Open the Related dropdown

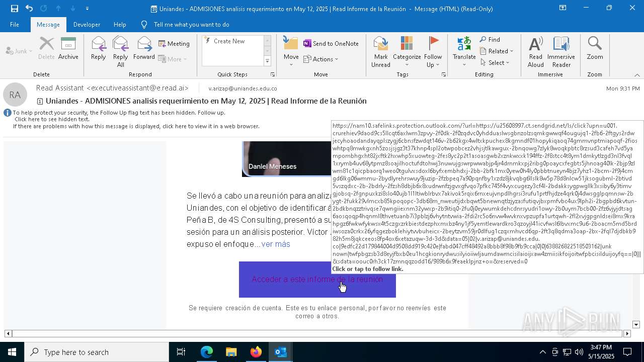click(497, 51)
